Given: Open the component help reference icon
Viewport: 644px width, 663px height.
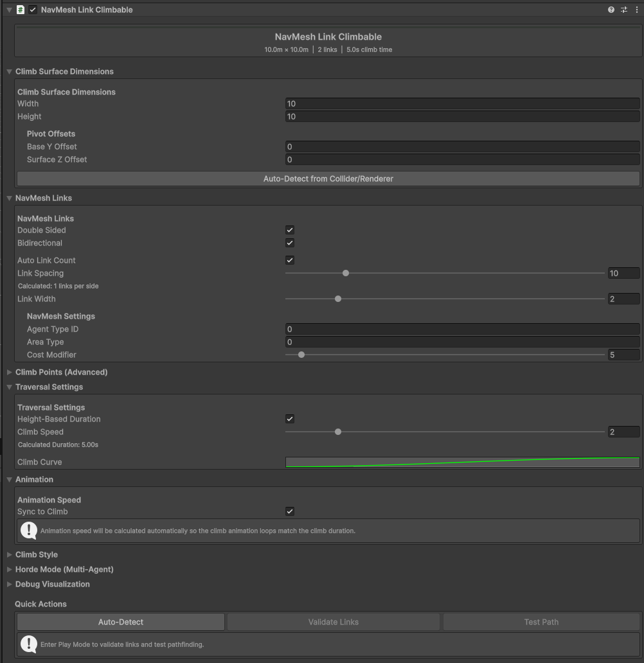Looking at the screenshot, I should [611, 10].
